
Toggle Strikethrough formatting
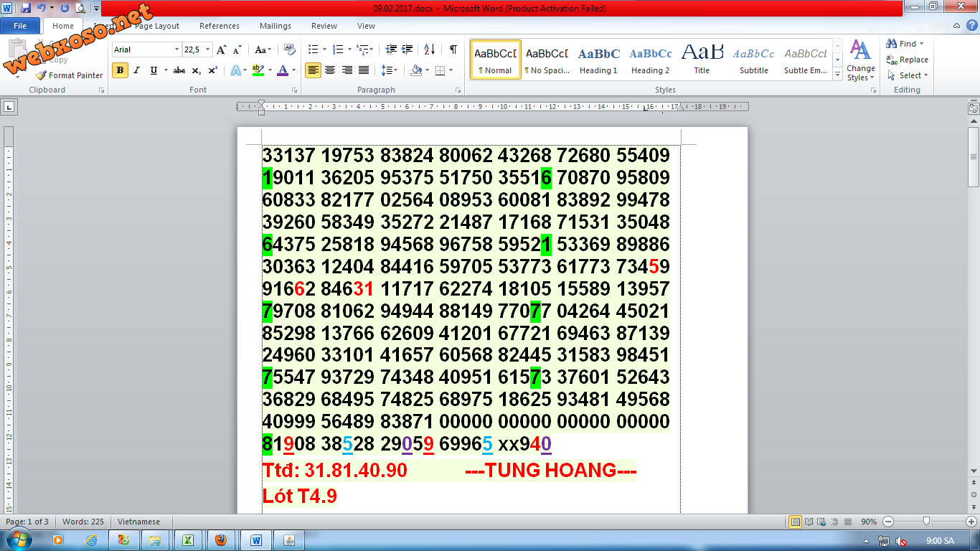[x=179, y=70]
